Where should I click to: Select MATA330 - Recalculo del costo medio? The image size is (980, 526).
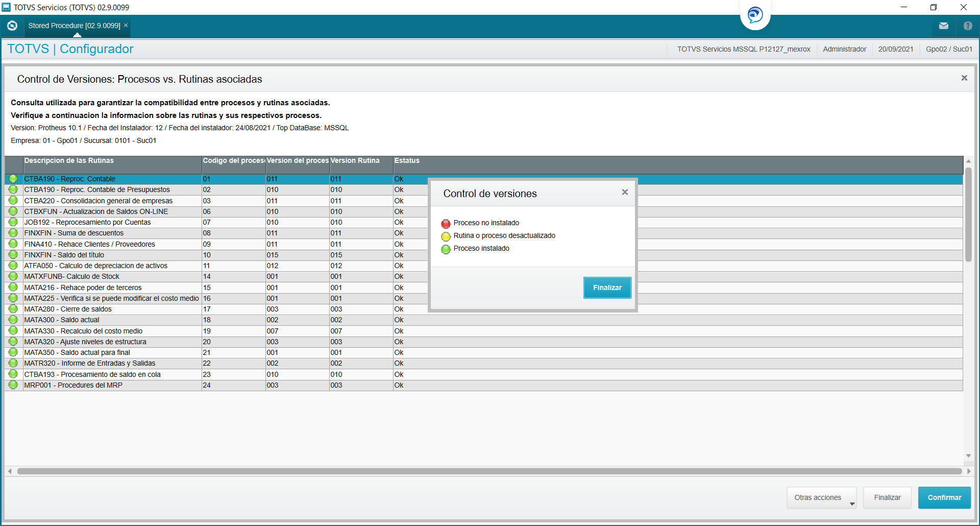[x=483, y=331]
